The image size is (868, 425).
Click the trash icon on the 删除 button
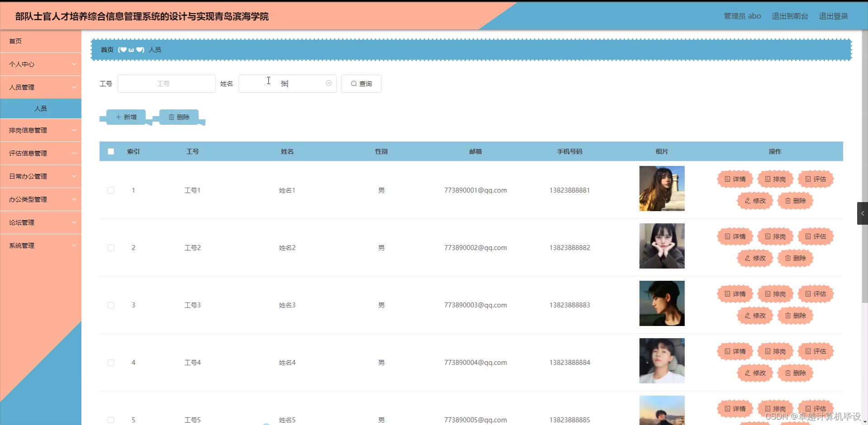click(172, 117)
